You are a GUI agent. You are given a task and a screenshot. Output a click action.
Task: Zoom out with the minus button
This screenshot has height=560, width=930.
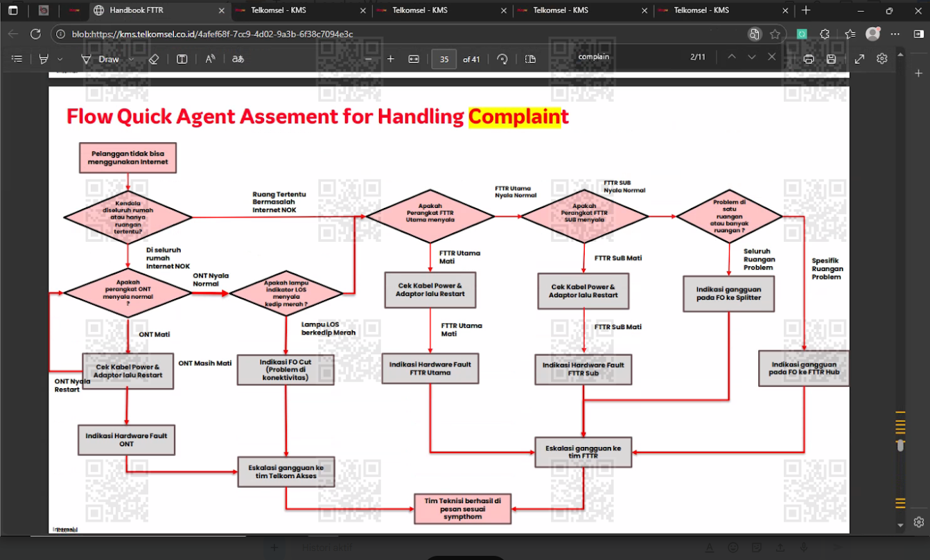(x=369, y=59)
